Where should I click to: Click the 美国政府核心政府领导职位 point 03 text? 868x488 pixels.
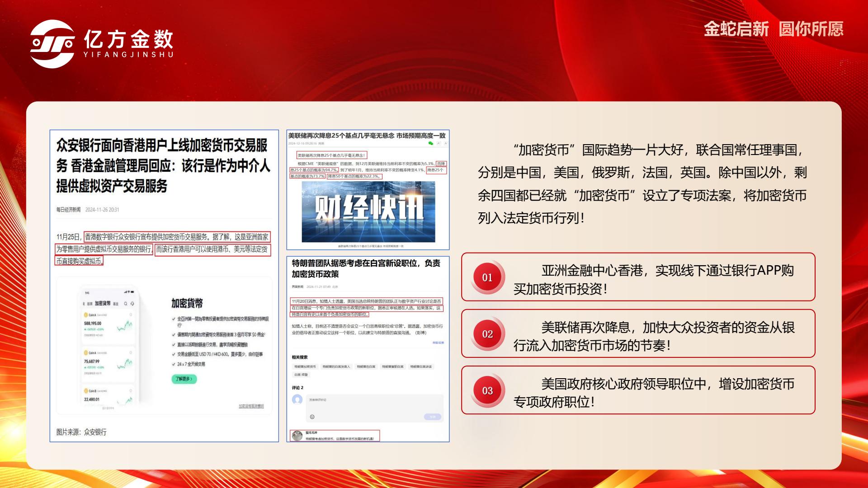(654, 393)
